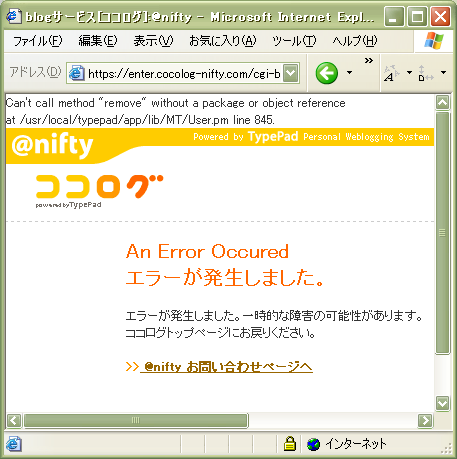
Task: Open the text size dropdown arrow
Action: 409,72
